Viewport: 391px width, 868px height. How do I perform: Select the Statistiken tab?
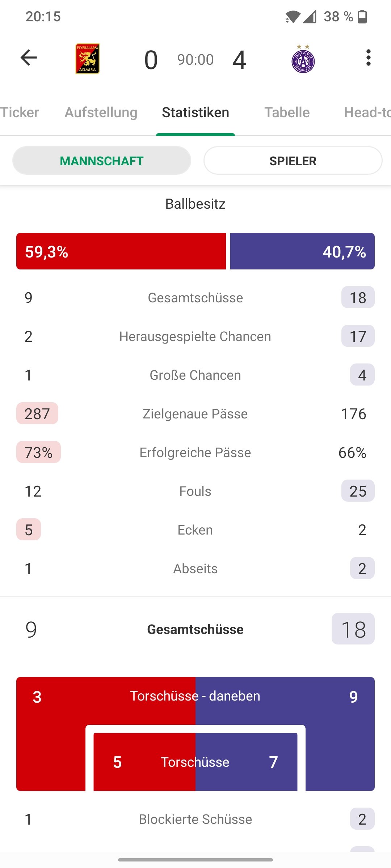195,112
